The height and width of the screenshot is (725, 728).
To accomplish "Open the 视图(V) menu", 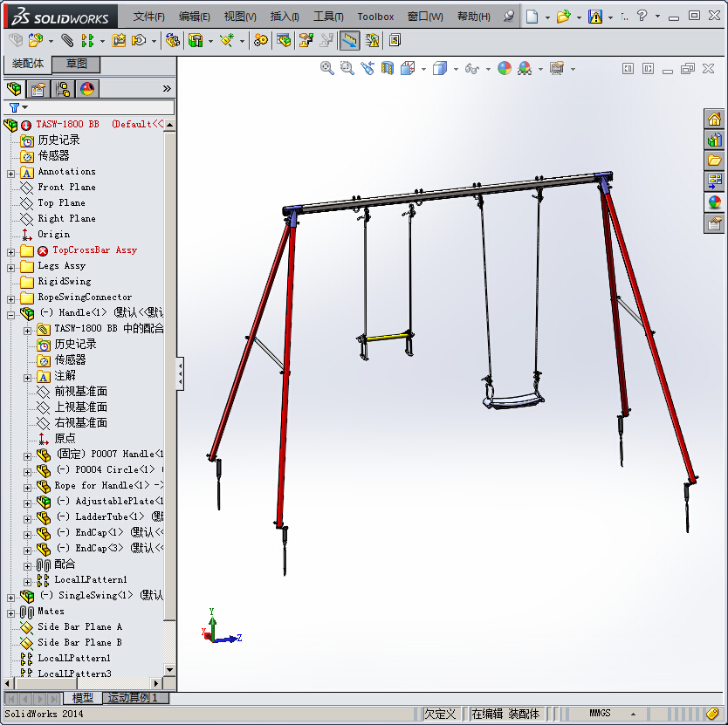I will click(x=240, y=17).
